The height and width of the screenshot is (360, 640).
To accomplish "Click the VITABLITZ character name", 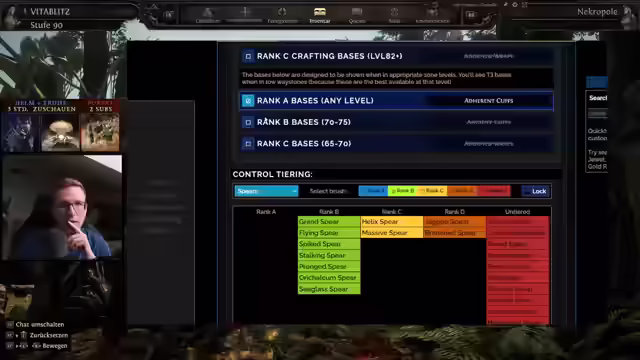I will point(50,11).
